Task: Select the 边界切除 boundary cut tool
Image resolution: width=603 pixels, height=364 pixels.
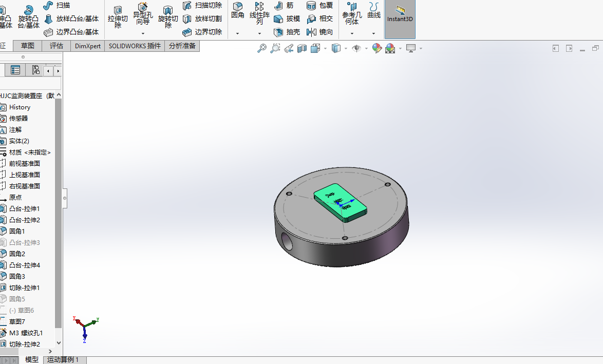Action: pos(202,32)
